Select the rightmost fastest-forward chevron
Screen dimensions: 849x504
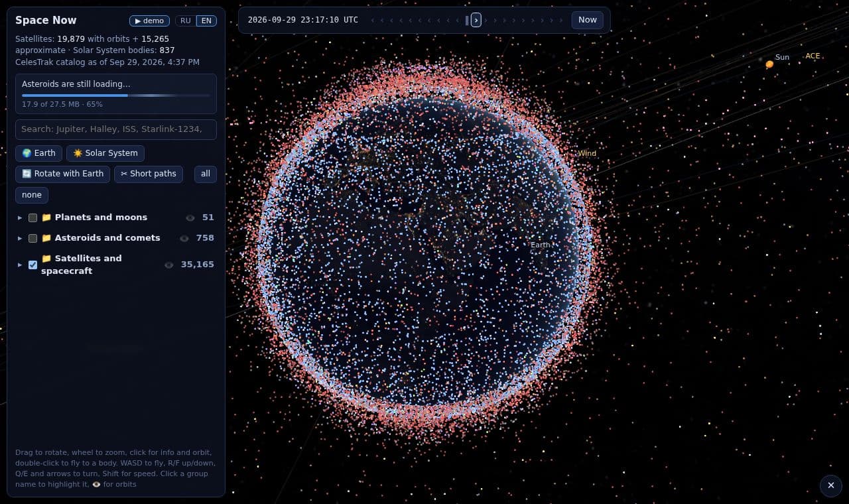click(561, 20)
